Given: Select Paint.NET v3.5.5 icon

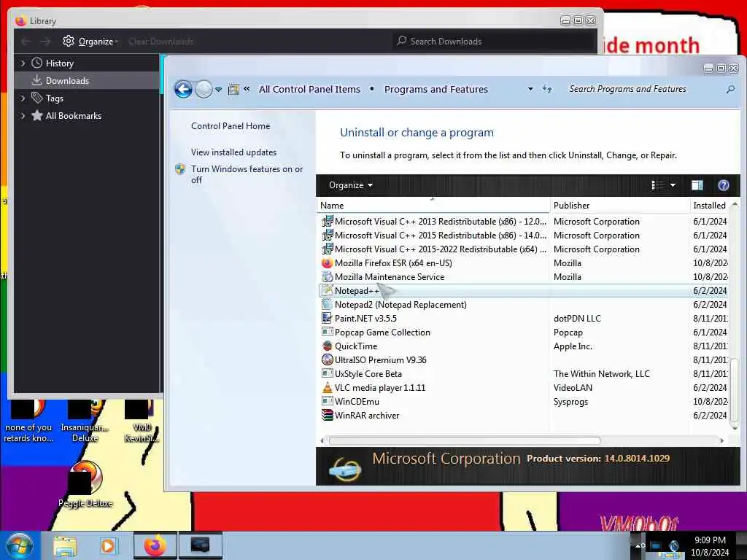Looking at the screenshot, I should (x=328, y=318).
